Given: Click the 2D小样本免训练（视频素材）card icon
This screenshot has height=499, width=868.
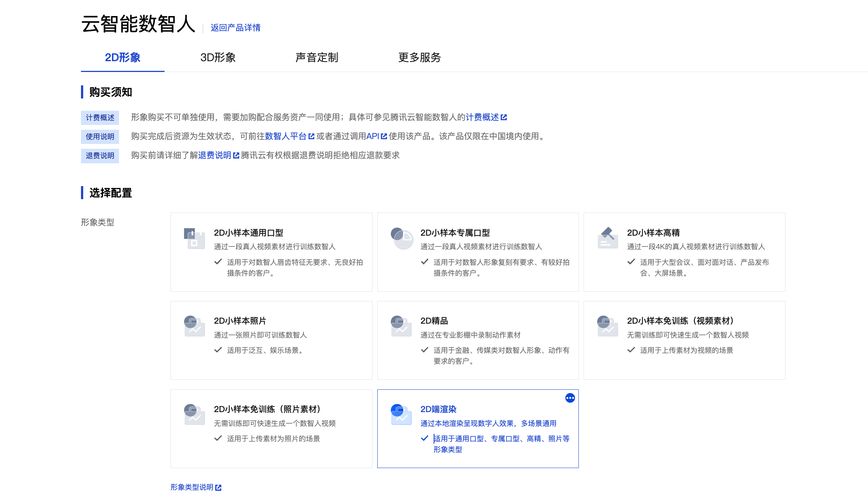Looking at the screenshot, I should pyautogui.click(x=608, y=326).
